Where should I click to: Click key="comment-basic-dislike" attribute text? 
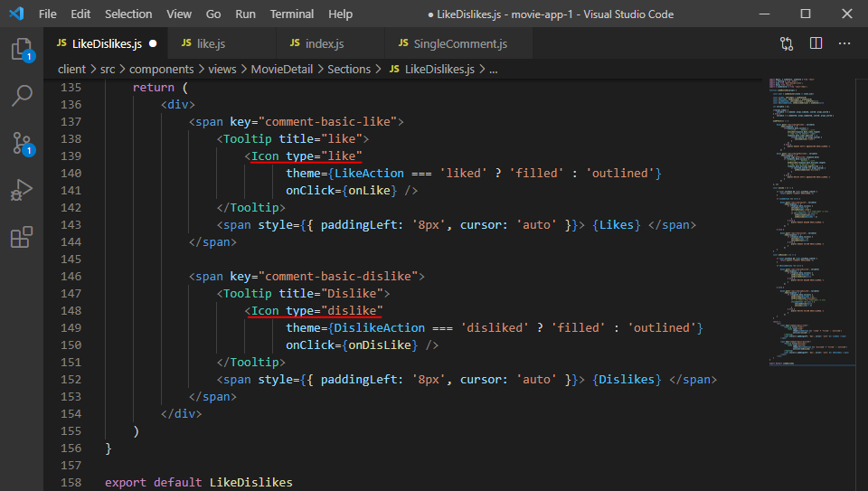325,276
